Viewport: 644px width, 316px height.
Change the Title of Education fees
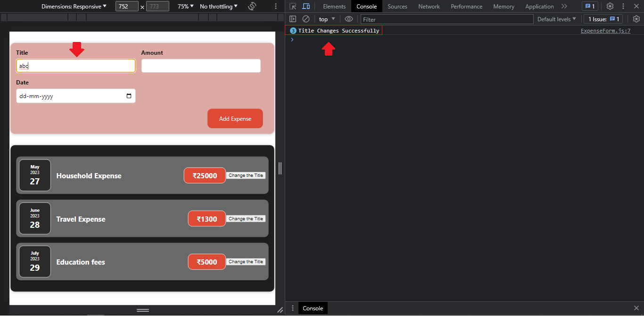[x=246, y=262]
